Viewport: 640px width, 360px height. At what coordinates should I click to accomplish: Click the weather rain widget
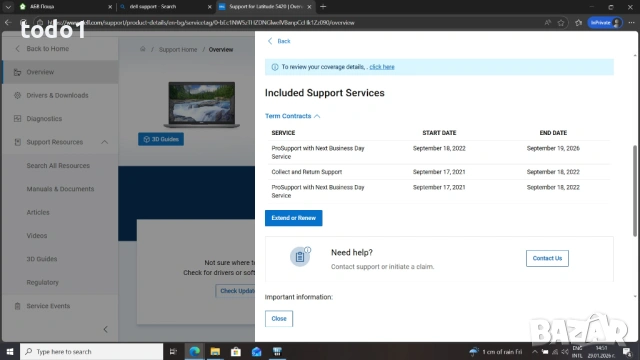pyautogui.click(x=496, y=351)
